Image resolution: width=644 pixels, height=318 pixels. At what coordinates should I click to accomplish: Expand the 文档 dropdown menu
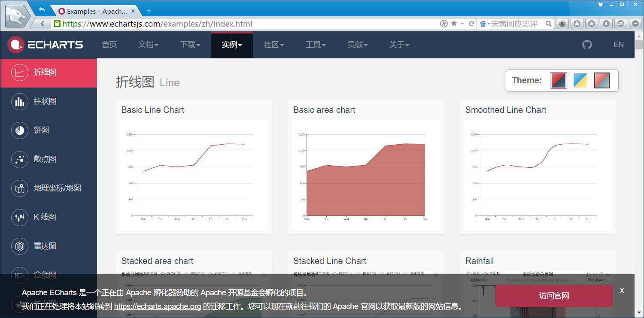pyautogui.click(x=148, y=45)
